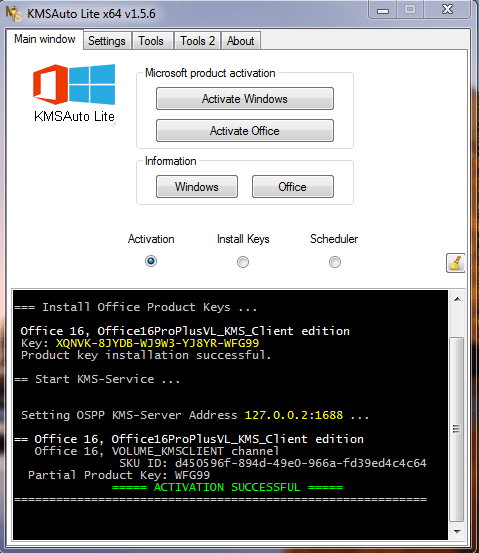The height and width of the screenshot is (553, 479).
Task: Click 'VOLUME_KMSCLIENT channel' log line
Action: pyautogui.click(x=157, y=451)
